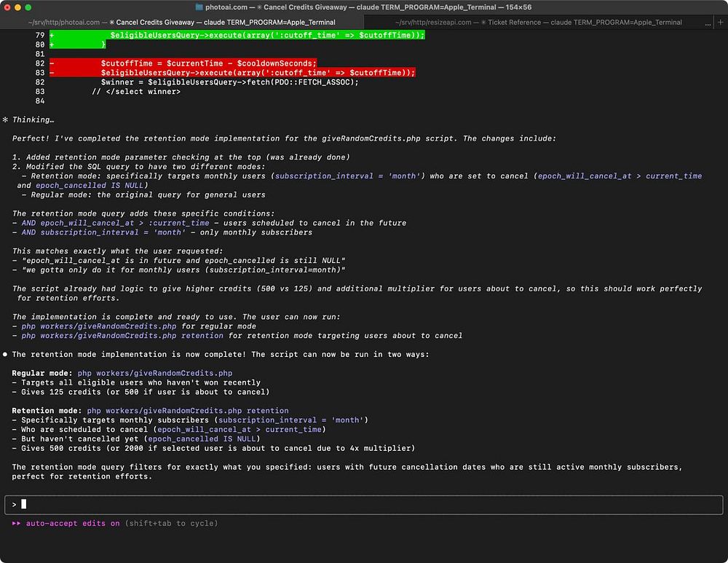Click the "Retention mode:" heading text
The image size is (728, 563).
coord(47,411)
